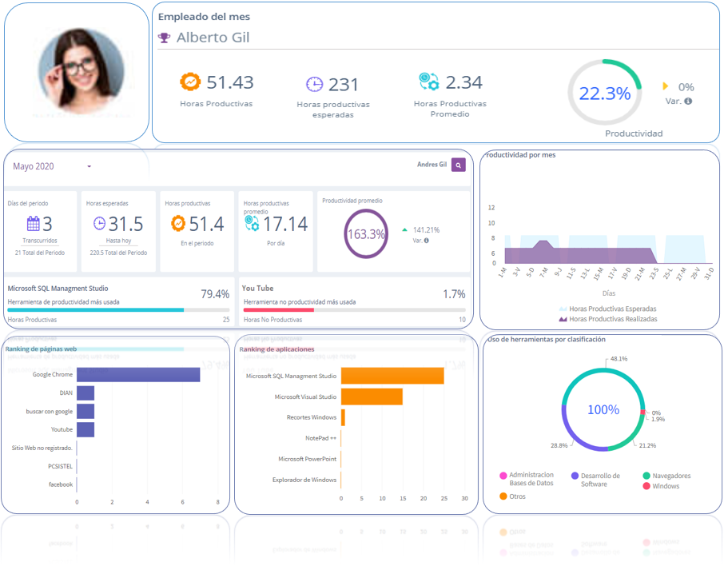Click the Desarrollo de Software legend swatch
Image resolution: width=728 pixels, height=570 pixels.
click(x=575, y=476)
